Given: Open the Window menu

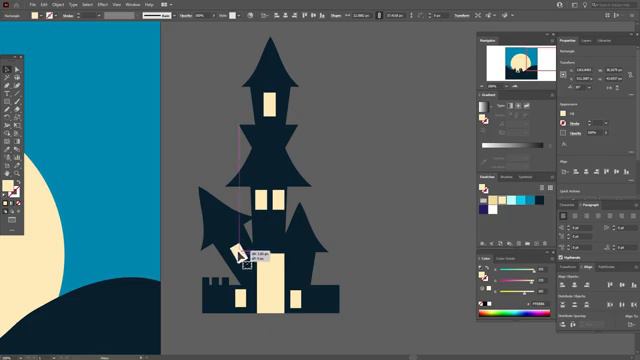Looking at the screenshot, I should (133, 5).
